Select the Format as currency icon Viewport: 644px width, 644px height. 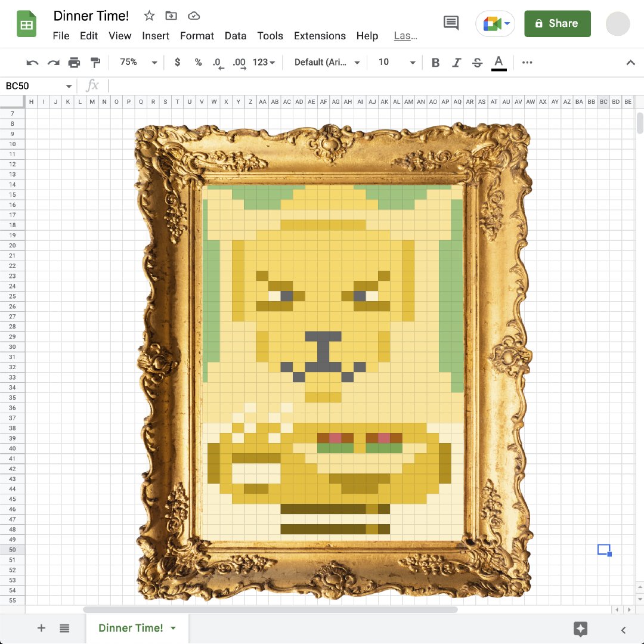click(x=177, y=62)
